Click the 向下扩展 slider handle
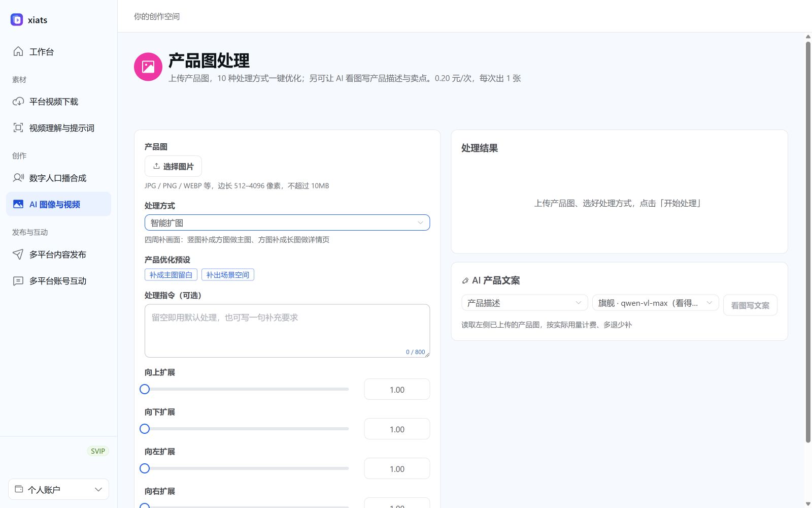 click(145, 429)
